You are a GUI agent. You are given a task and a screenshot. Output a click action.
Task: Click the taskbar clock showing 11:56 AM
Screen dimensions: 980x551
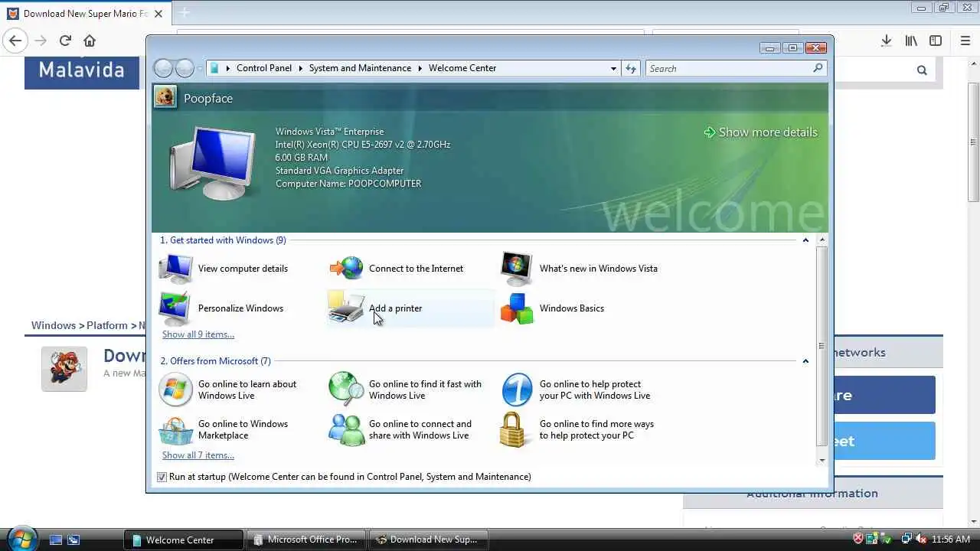(951, 540)
